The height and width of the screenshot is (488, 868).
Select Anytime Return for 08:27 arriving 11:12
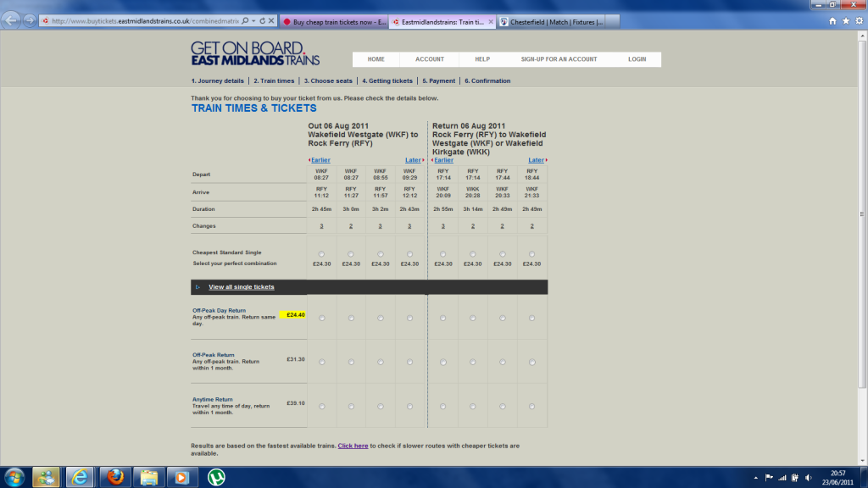[321, 407]
